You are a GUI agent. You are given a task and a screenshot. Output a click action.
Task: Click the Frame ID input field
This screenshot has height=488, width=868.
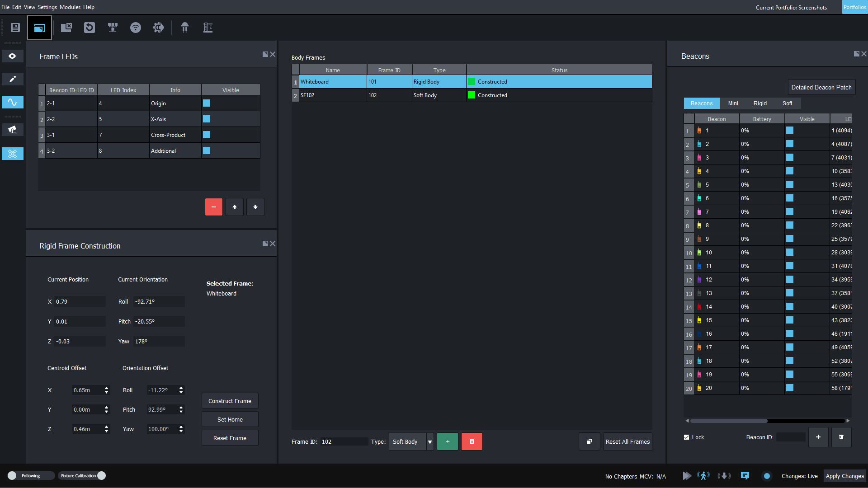[x=344, y=441]
